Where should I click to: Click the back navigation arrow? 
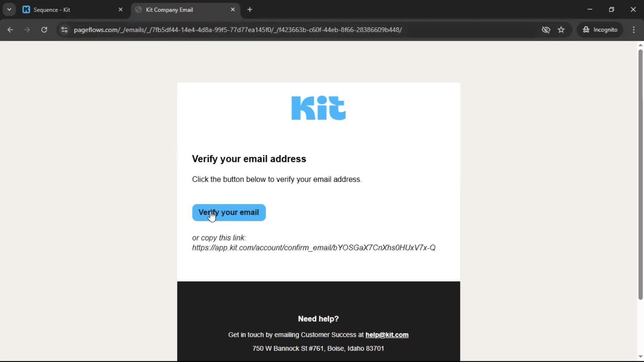(x=10, y=30)
